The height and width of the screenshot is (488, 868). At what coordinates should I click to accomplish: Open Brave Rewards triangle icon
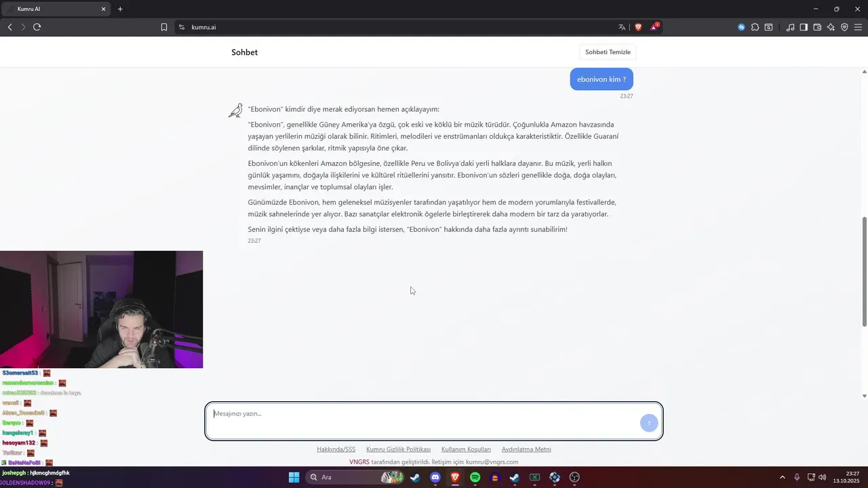click(654, 27)
